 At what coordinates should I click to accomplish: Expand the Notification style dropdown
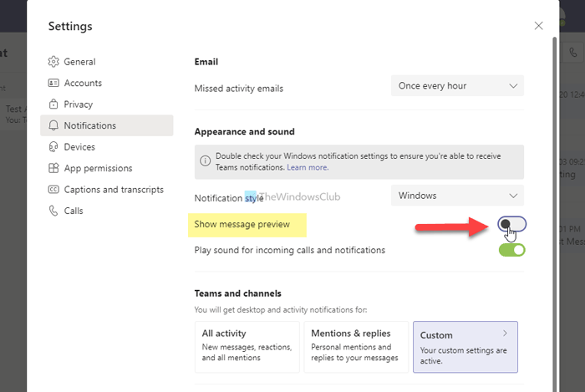(457, 196)
